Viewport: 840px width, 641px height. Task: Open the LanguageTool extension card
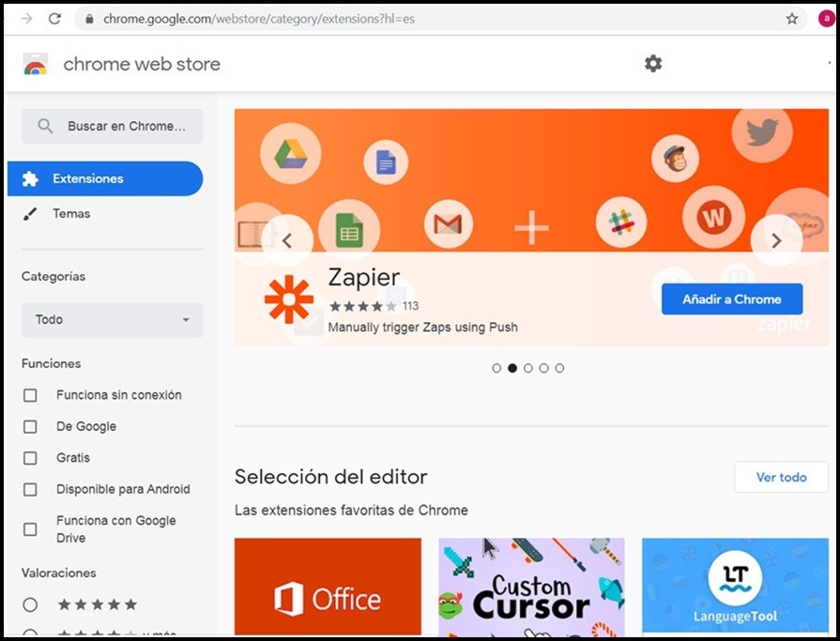(735, 587)
